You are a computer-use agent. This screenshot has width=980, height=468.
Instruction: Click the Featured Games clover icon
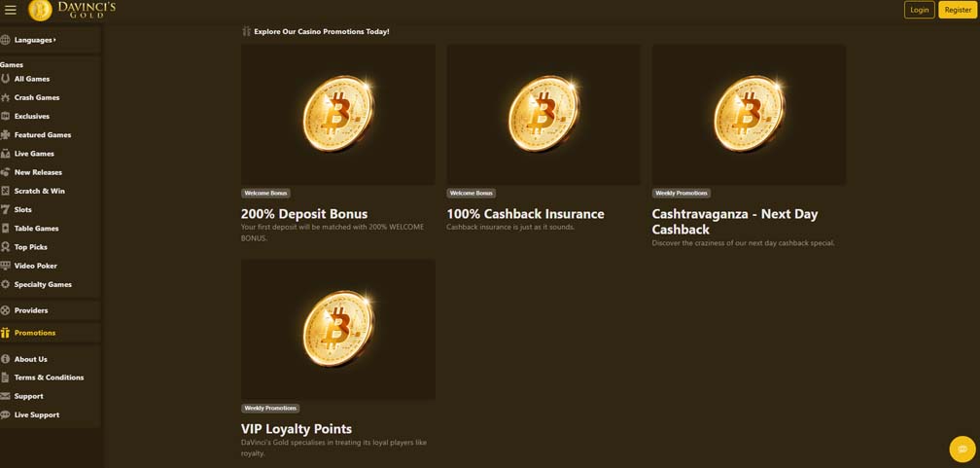click(x=6, y=135)
